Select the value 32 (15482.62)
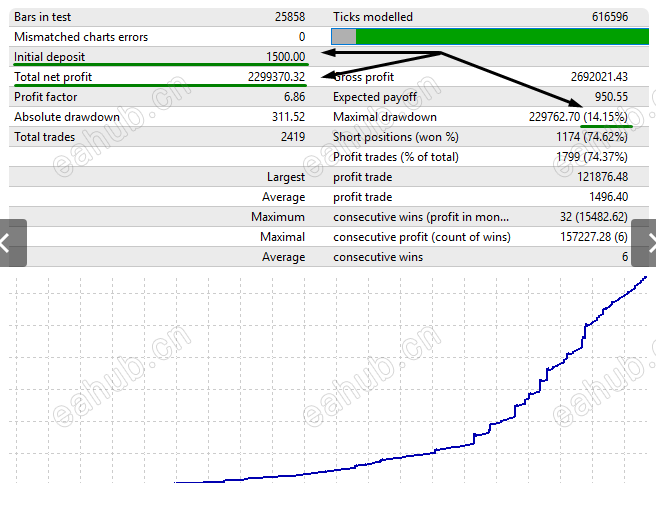Image resolution: width=656 pixels, height=506 pixels. pyautogui.click(x=594, y=217)
